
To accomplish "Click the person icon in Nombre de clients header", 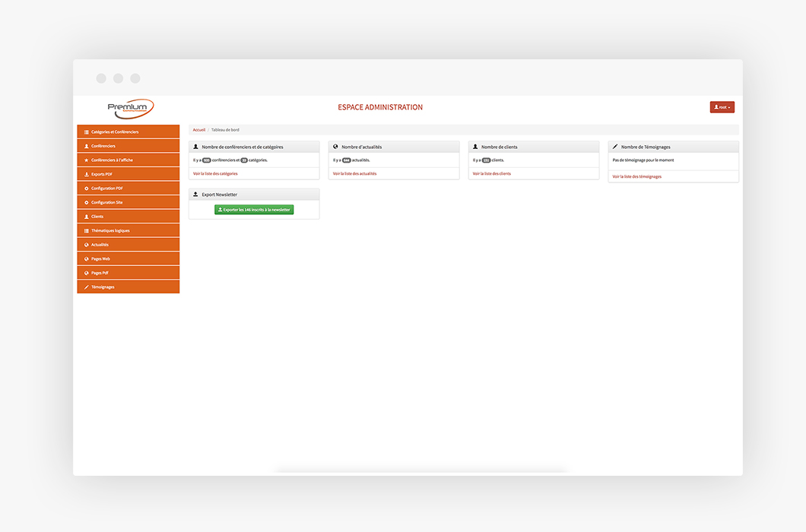I will coord(475,147).
